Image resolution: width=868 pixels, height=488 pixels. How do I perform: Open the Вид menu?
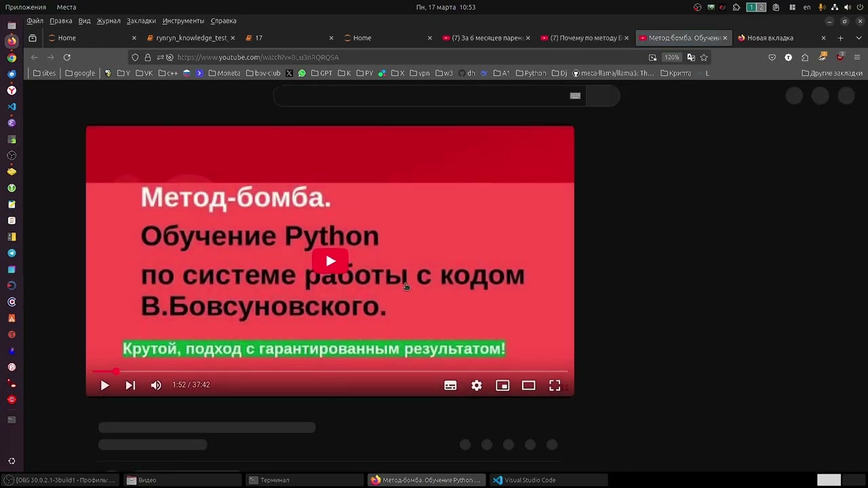pos(84,21)
